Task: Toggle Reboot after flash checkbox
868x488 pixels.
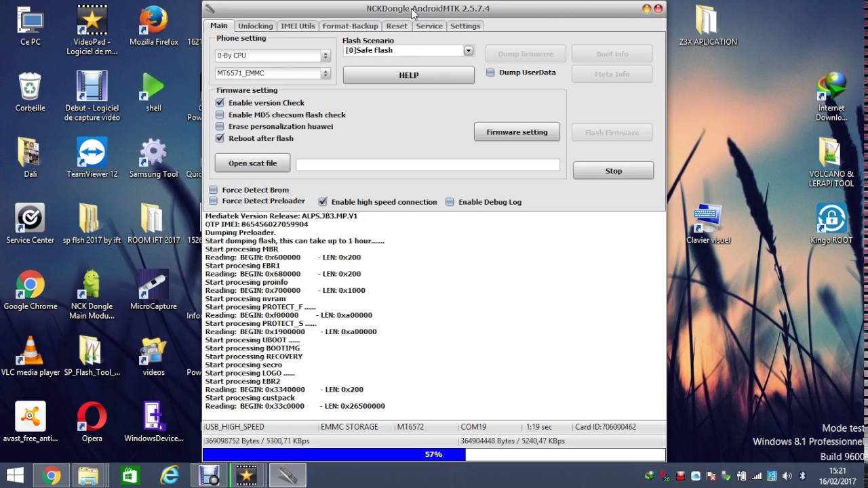Action: pos(220,138)
